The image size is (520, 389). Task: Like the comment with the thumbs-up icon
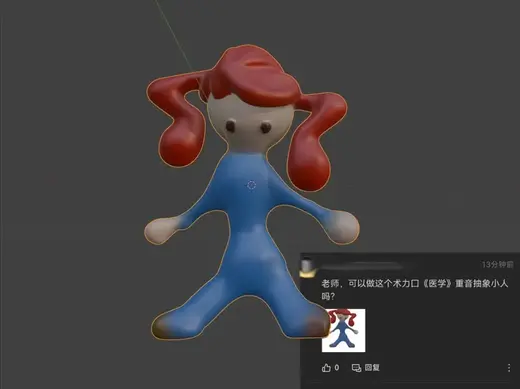326,368
